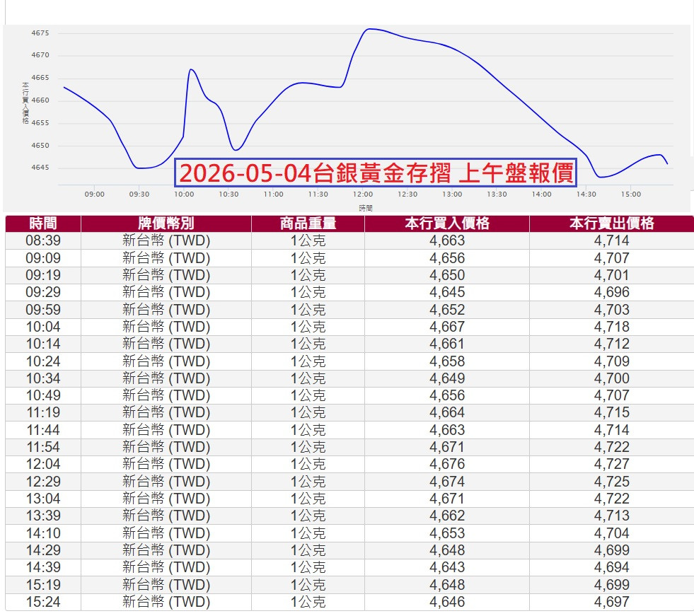694x616 pixels.
Task: Click buy price 4,649 at 10:34
Action: 447,378
